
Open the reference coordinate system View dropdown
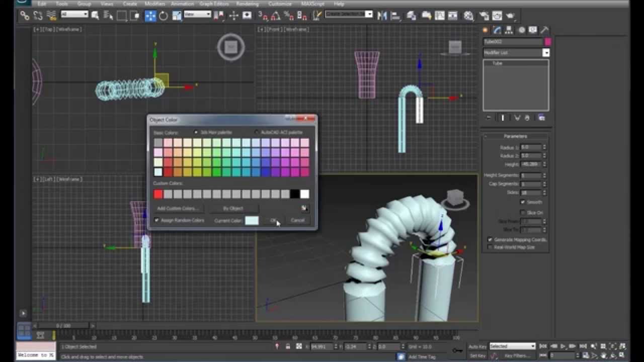(197, 15)
